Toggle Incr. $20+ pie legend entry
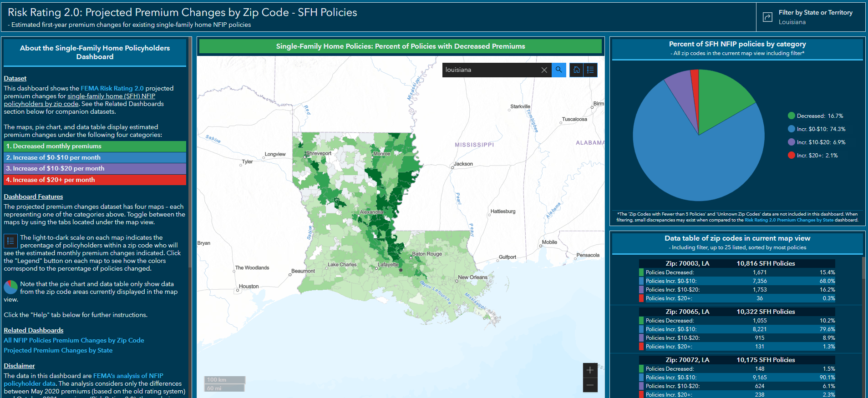The image size is (868, 398). pyautogui.click(x=812, y=156)
